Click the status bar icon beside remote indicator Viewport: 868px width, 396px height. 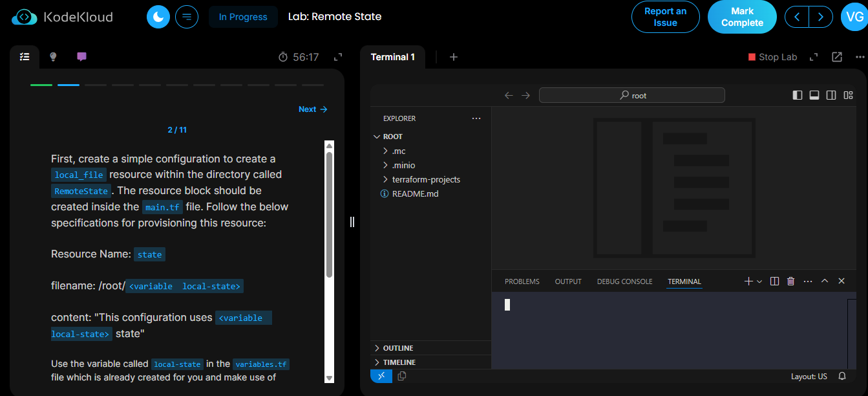401,376
